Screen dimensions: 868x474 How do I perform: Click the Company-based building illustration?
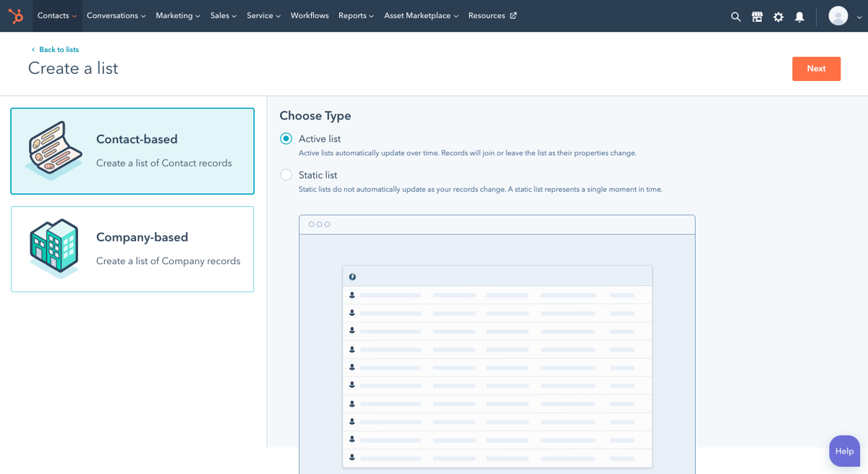[54, 248]
